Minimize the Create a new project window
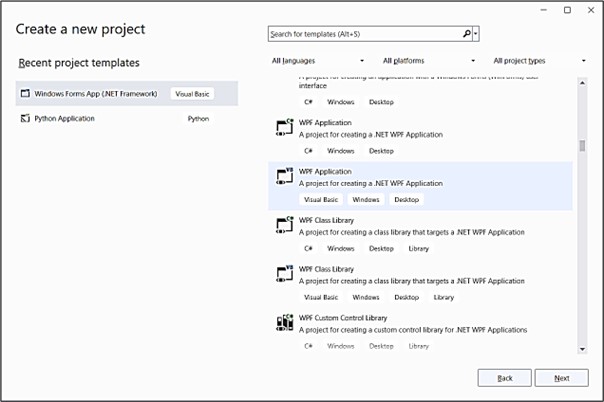Image resolution: width=604 pixels, height=402 pixels. 544,10
